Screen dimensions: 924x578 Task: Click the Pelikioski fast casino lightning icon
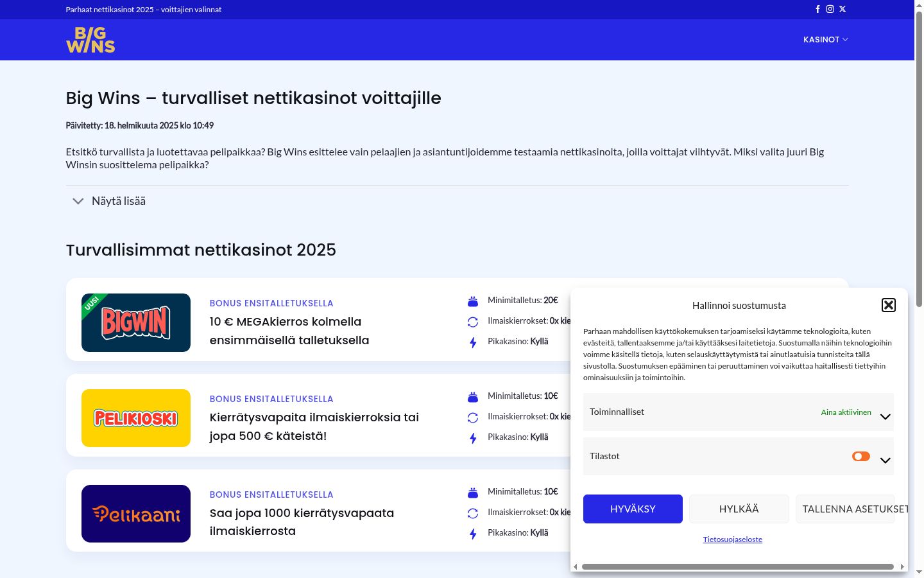473,438
